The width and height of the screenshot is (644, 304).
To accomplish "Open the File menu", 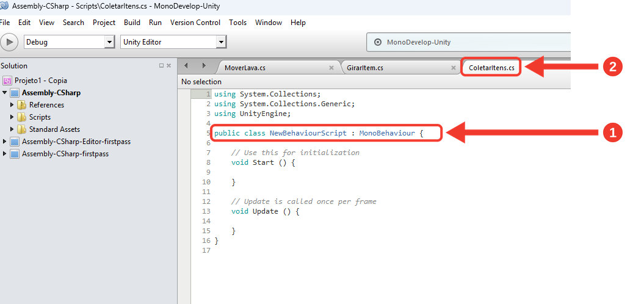I will point(5,23).
